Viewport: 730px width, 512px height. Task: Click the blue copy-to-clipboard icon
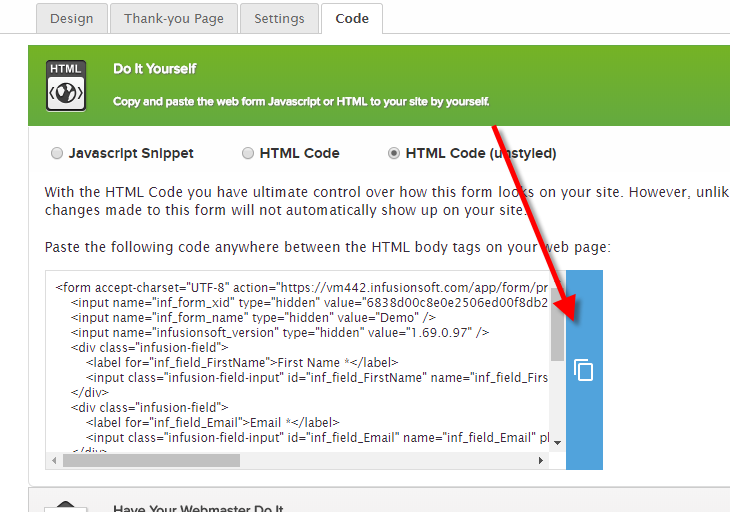click(x=584, y=370)
